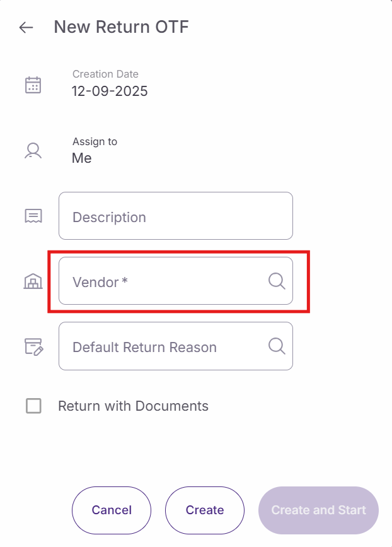
Task: Open the Default Return Reason field
Action: (164, 346)
